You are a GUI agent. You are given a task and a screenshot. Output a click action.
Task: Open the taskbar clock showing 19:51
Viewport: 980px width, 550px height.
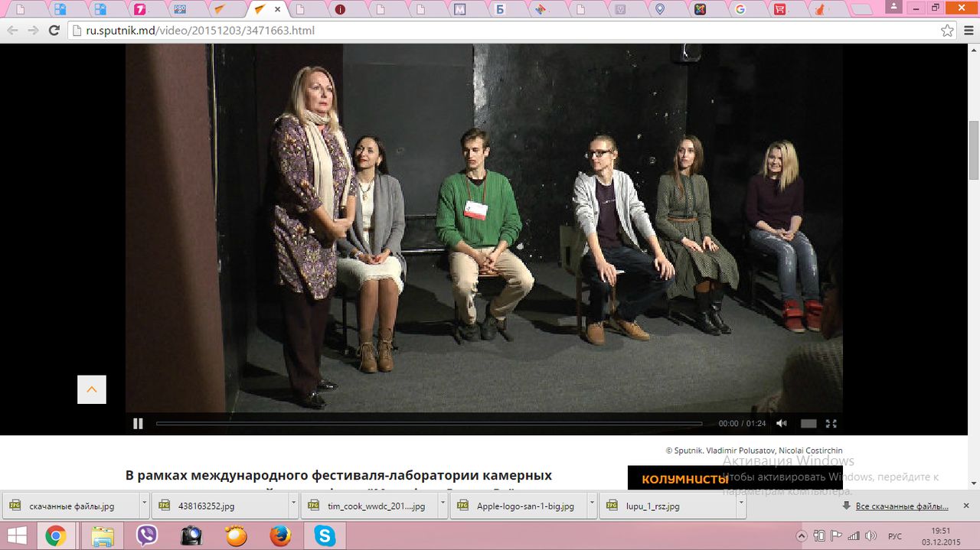[x=941, y=536]
